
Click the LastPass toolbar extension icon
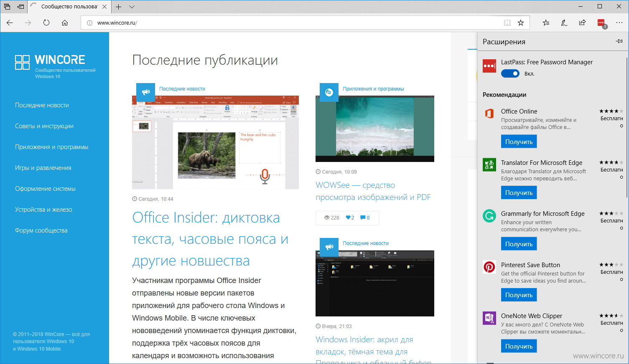pos(601,23)
